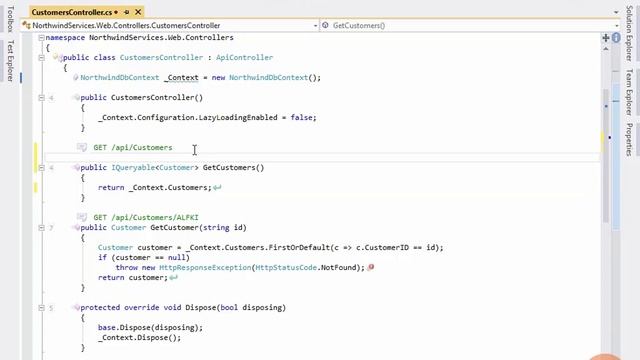Collapse the GetCustomer(string id) method block

pos(41,227)
